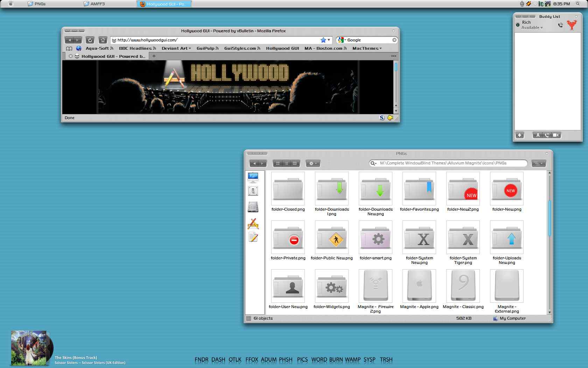
Task: Expand the Deviant Art bookmark folder
Action: (x=176, y=48)
